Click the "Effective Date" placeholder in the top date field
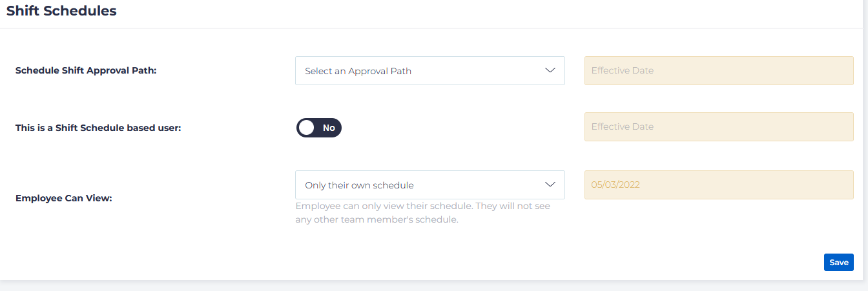868x291 pixels. [623, 70]
